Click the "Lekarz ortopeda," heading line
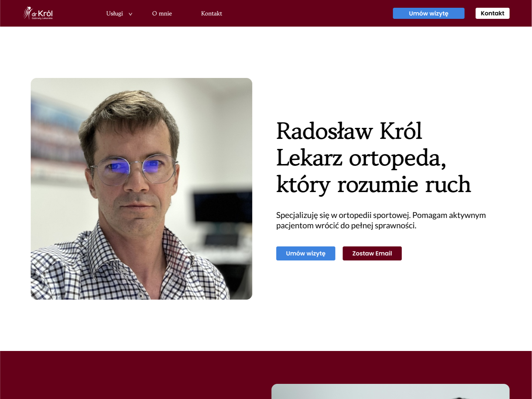532x399 pixels. pos(361,158)
